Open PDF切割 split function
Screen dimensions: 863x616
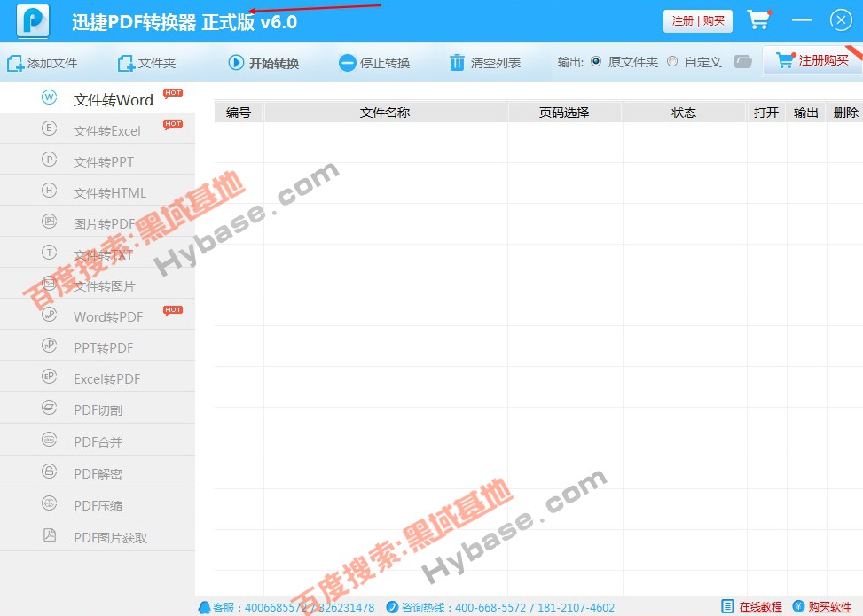tap(98, 408)
